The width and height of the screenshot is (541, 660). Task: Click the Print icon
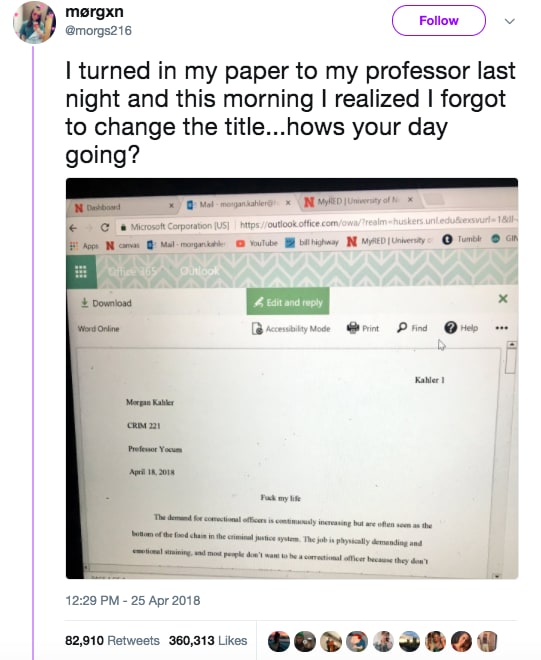[x=353, y=328]
